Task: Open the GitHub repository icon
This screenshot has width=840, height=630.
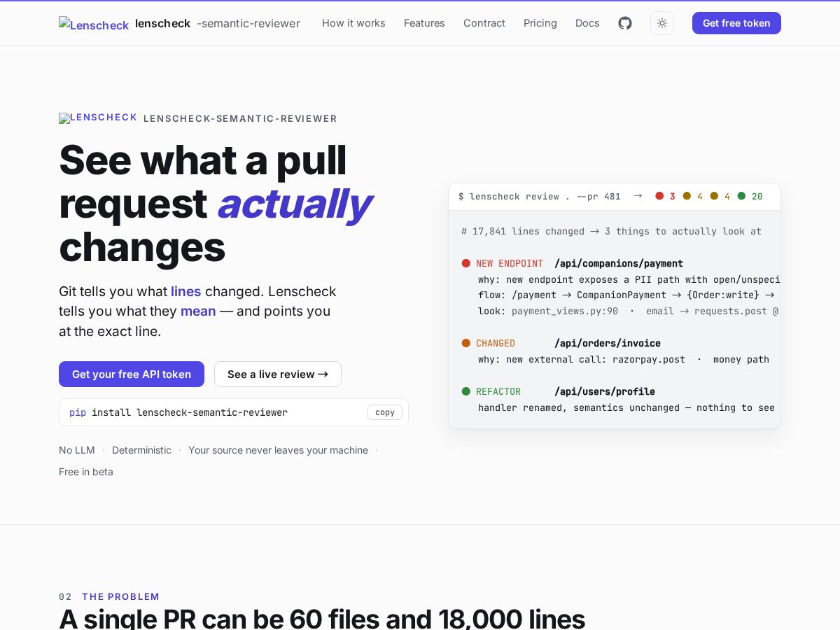Action: (x=625, y=23)
